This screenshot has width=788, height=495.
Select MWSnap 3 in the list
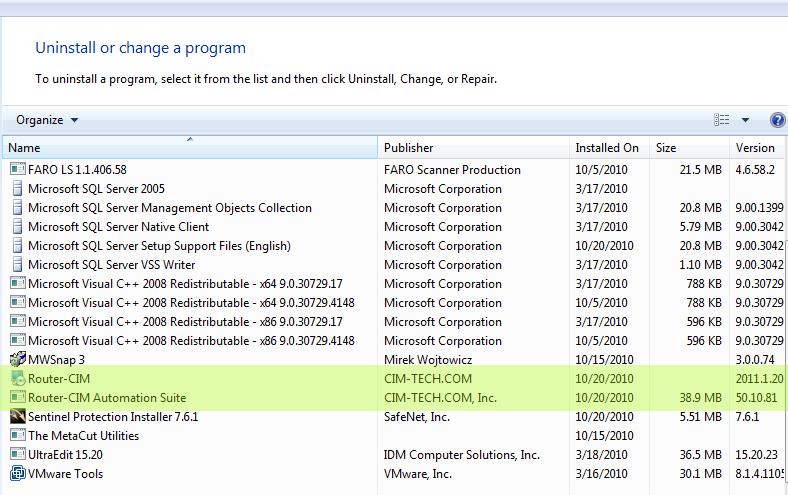click(56, 360)
